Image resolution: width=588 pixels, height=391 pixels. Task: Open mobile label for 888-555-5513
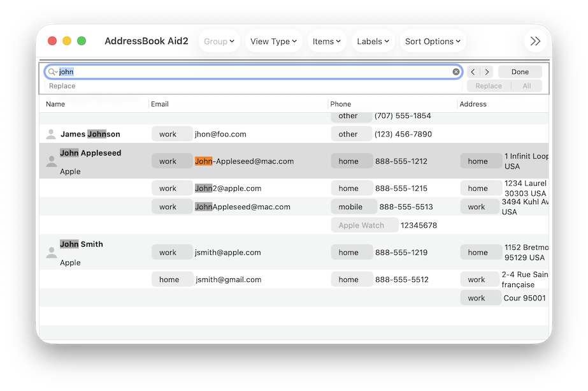[x=354, y=207]
